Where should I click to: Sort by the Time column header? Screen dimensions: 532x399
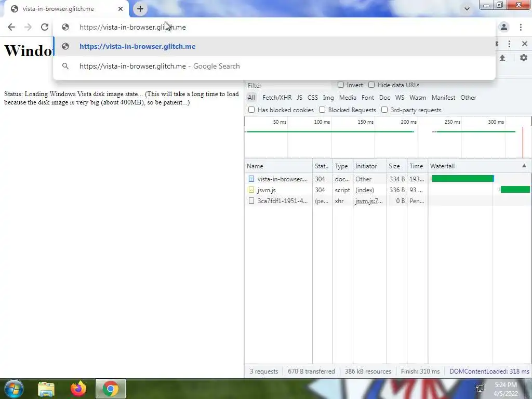click(417, 166)
